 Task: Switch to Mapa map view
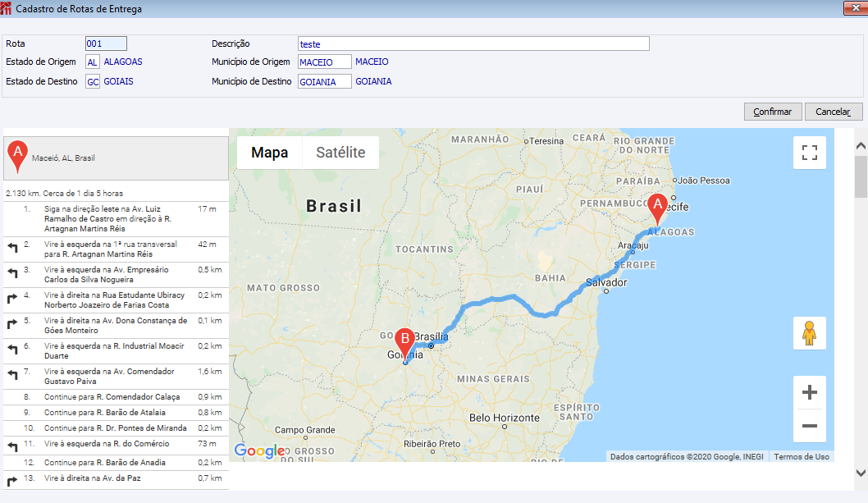270,153
